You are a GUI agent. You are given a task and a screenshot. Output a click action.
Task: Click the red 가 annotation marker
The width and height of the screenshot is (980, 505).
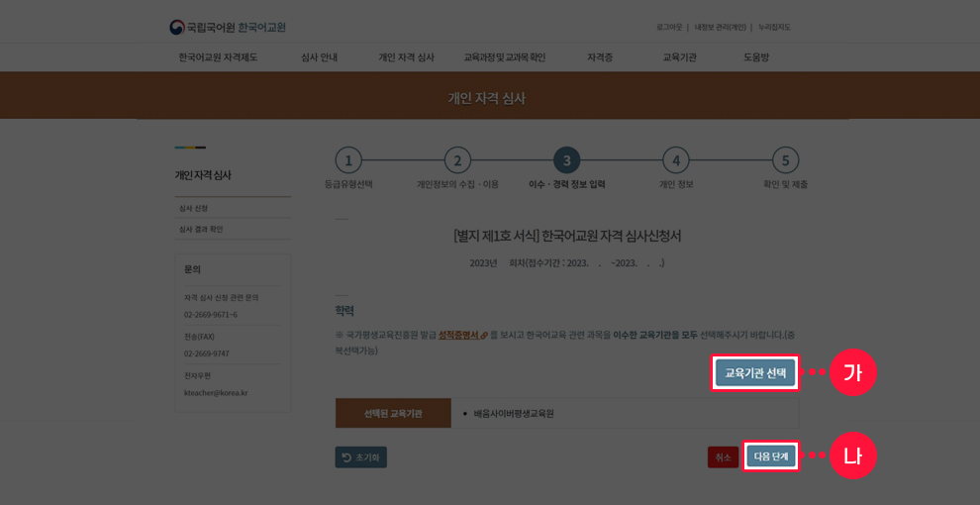(x=853, y=373)
